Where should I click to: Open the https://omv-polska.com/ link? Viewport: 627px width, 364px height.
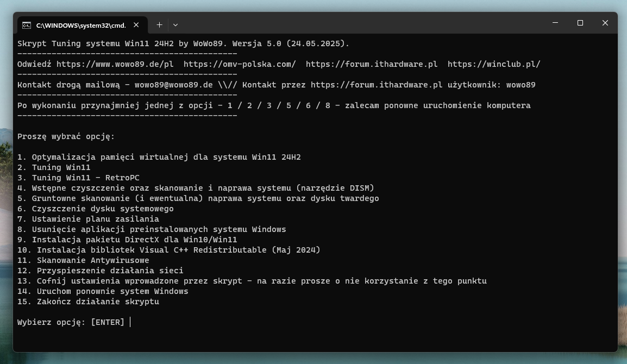pyautogui.click(x=240, y=64)
